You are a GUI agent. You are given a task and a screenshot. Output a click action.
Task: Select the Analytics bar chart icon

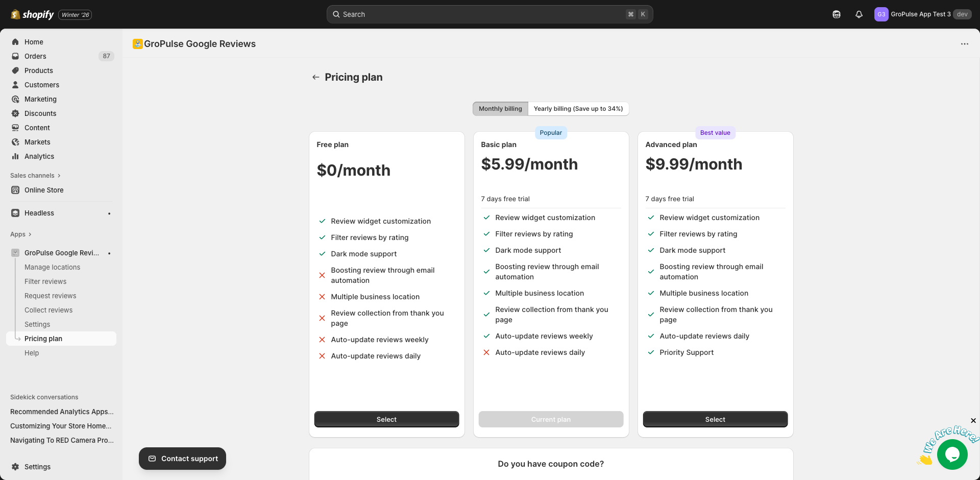coord(16,156)
